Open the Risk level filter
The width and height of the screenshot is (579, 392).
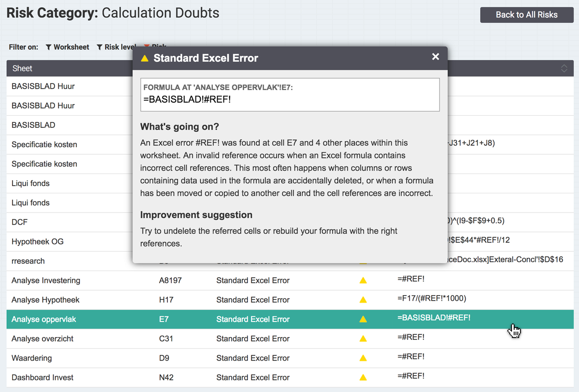coord(116,47)
